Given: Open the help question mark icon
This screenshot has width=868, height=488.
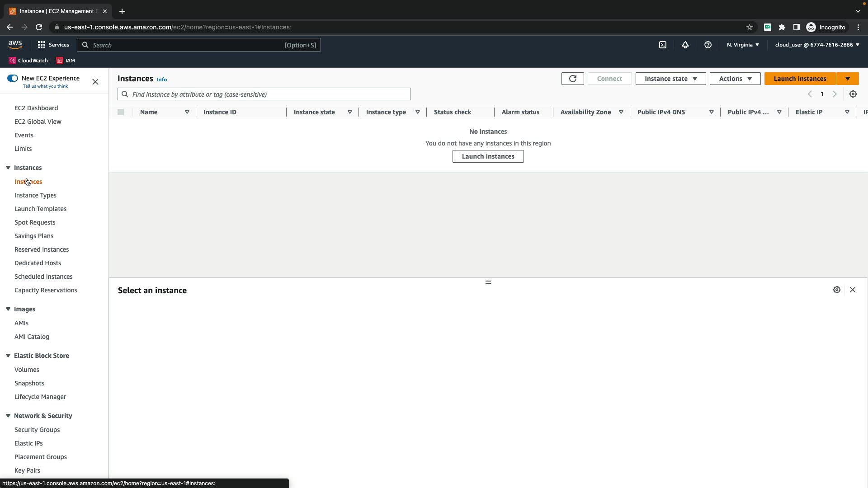Looking at the screenshot, I should [x=708, y=45].
